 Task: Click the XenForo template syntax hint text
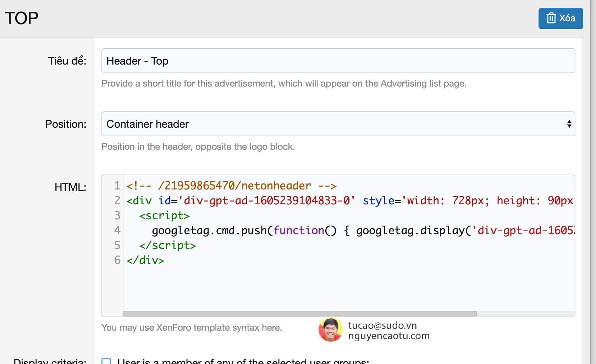point(192,327)
